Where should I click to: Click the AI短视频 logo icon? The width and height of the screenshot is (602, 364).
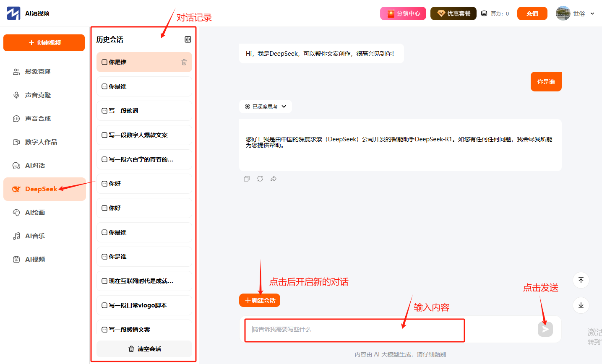(13, 13)
